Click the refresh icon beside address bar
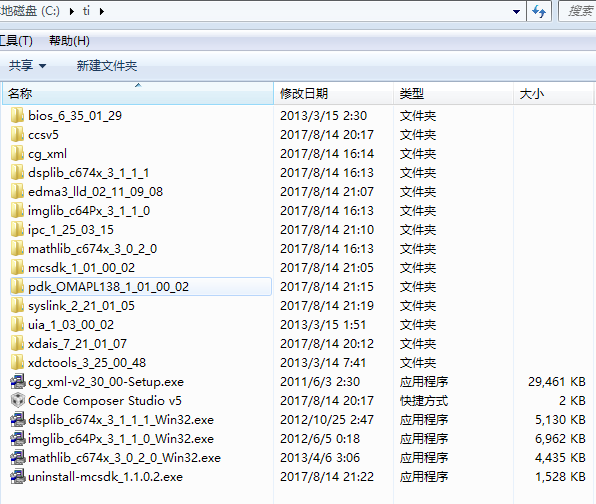This screenshot has width=596, height=504. click(539, 11)
